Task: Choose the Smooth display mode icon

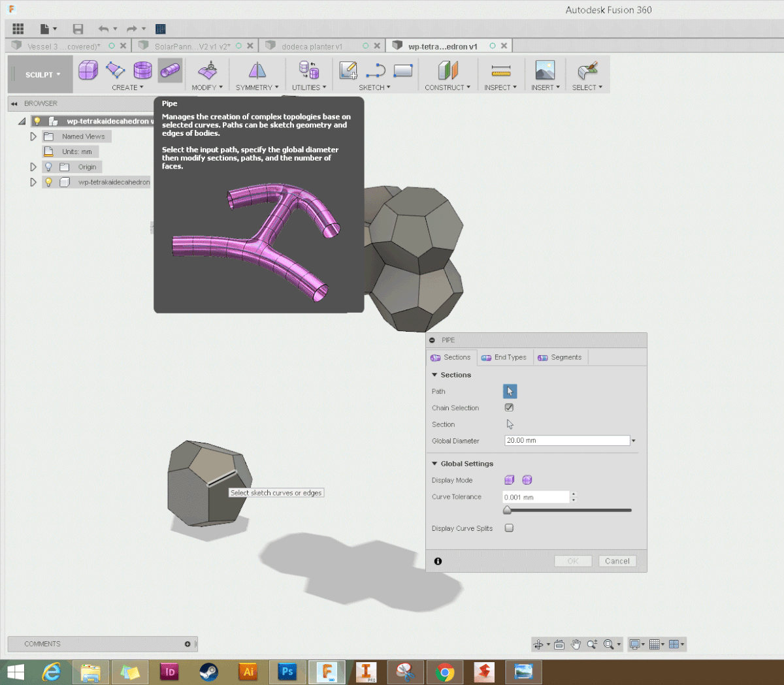Action: pos(527,480)
